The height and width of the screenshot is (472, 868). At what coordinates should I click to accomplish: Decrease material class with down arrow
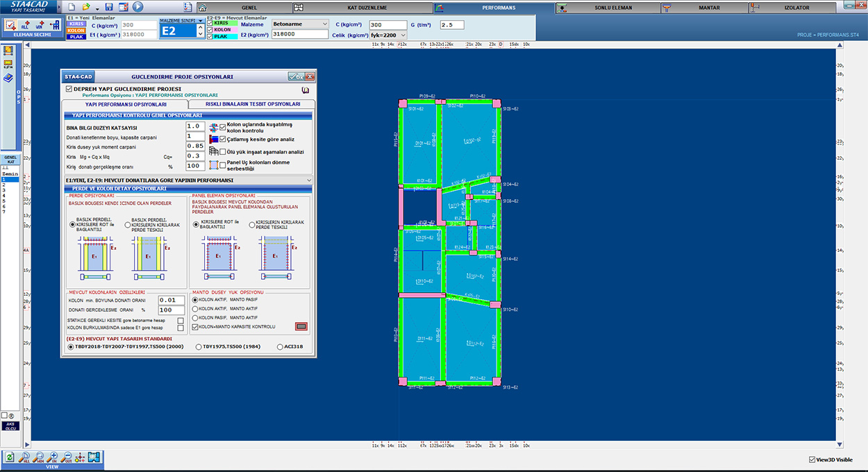pyautogui.click(x=201, y=35)
